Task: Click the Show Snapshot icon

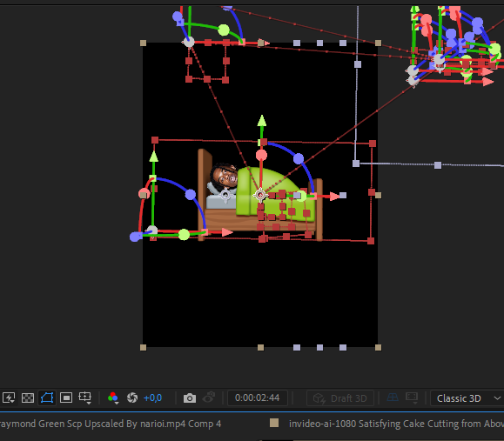Action: [x=209, y=398]
